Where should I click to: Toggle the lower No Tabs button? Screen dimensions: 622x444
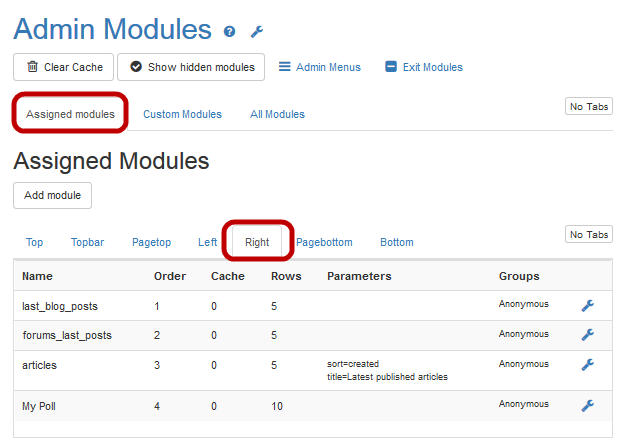(x=589, y=234)
